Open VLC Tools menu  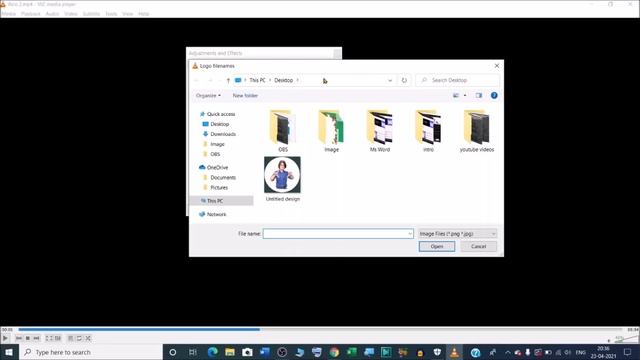pyautogui.click(x=111, y=14)
